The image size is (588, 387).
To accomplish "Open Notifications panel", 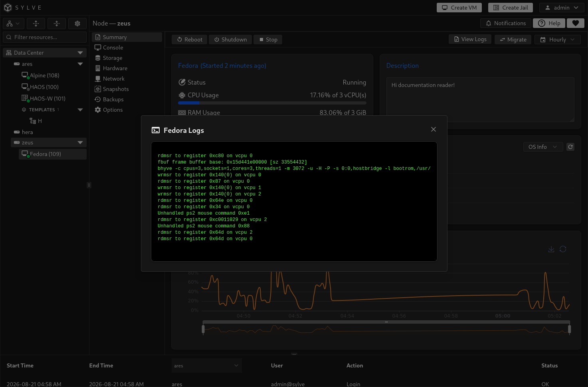I will coord(506,23).
